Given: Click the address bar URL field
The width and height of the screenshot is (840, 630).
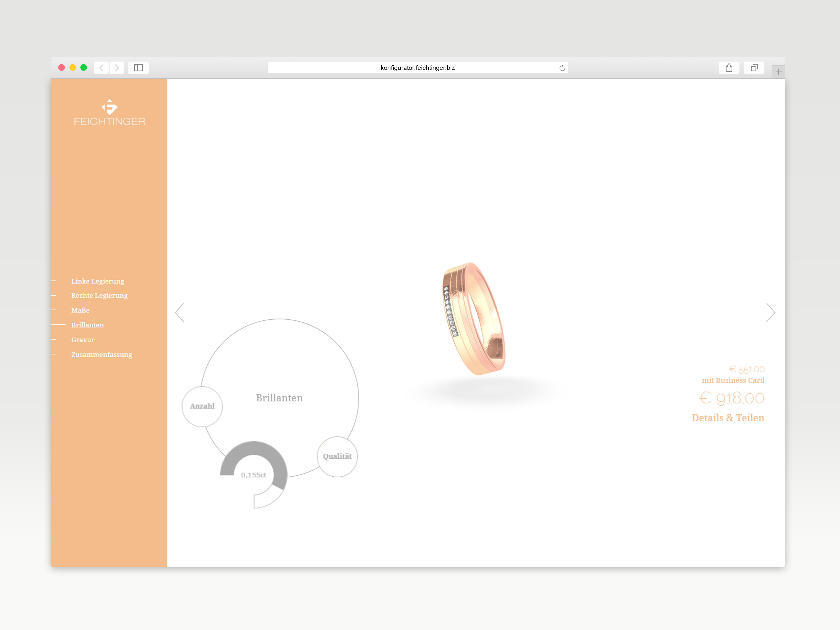Looking at the screenshot, I should [418, 68].
